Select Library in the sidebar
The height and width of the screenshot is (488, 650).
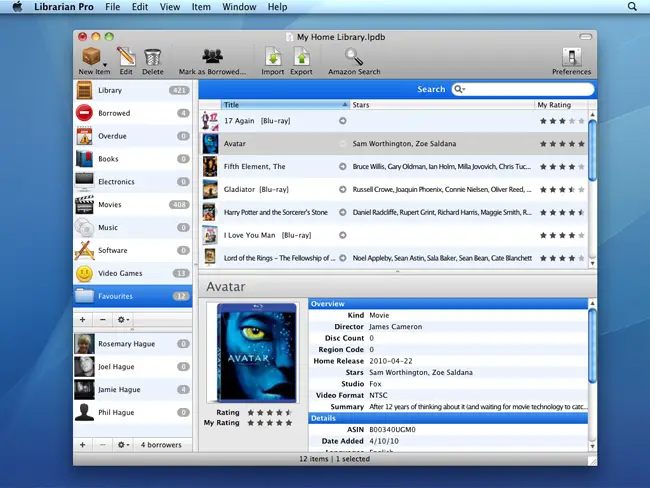(x=133, y=90)
